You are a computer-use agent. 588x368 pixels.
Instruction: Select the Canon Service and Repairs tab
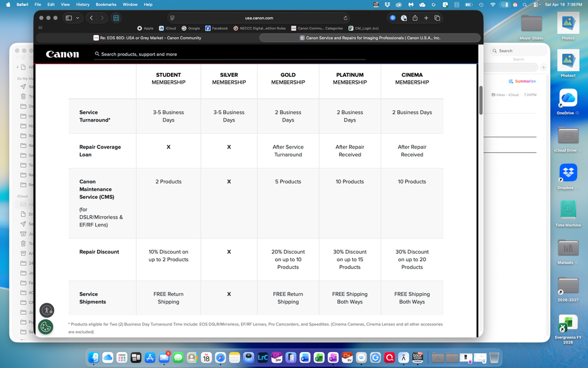(x=370, y=38)
